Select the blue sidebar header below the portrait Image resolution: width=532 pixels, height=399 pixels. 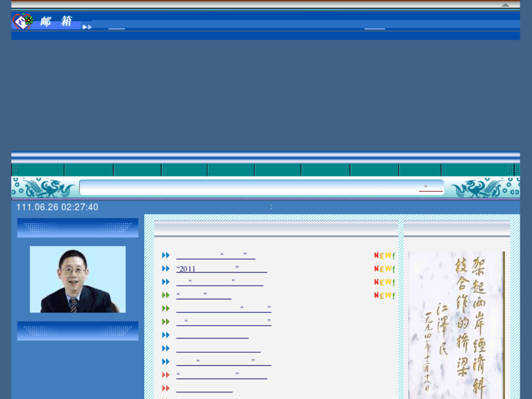78,331
